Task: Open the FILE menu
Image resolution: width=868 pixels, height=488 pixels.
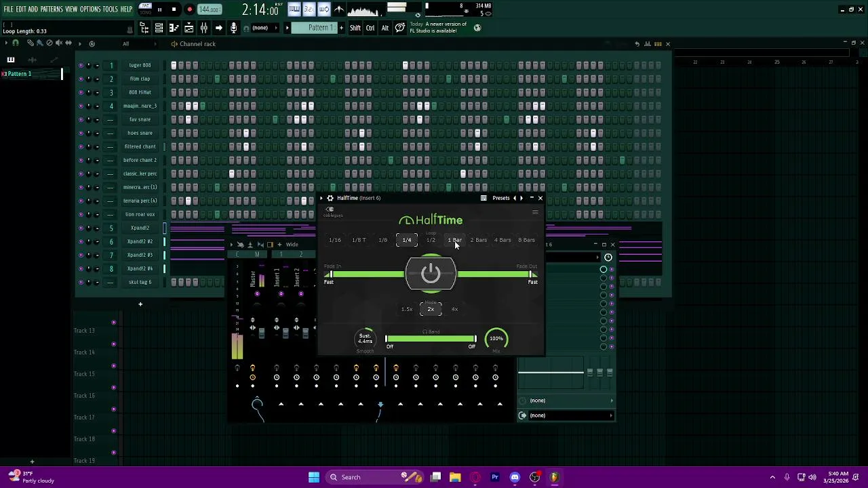Action: coord(9,9)
